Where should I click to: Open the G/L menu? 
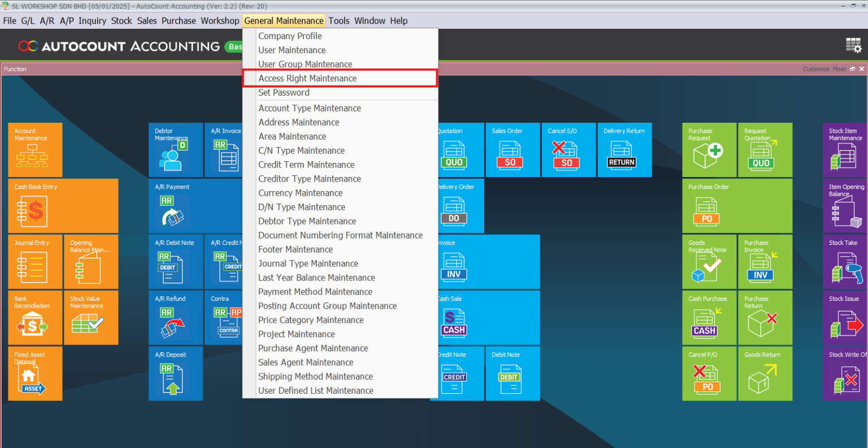click(x=28, y=21)
